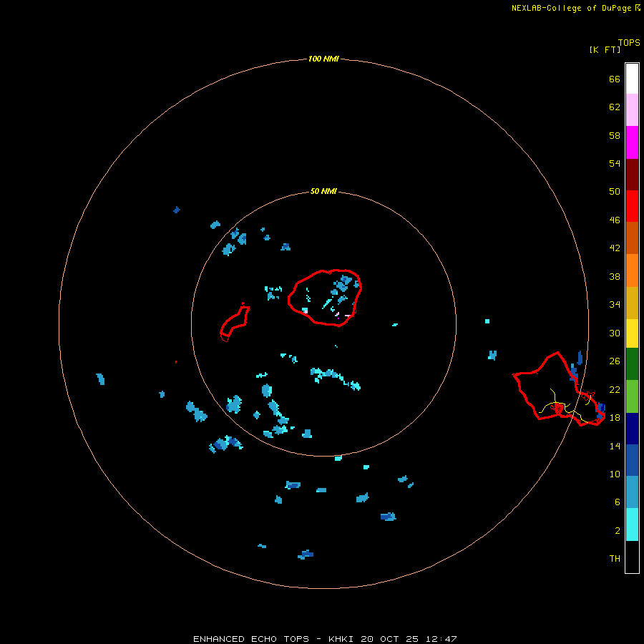Click the yellow legend swatch
This screenshot has width=644, height=644.
(x=632, y=333)
